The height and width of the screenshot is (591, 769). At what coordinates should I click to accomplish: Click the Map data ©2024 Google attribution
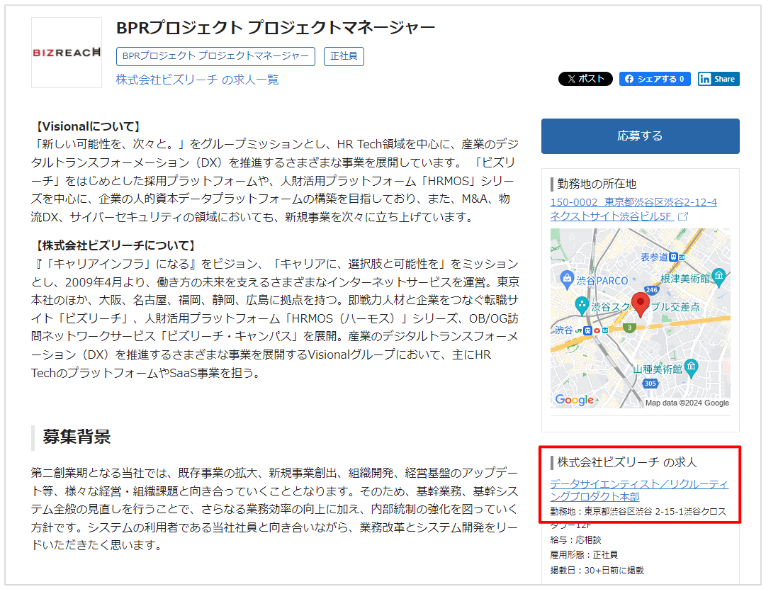[688, 403]
